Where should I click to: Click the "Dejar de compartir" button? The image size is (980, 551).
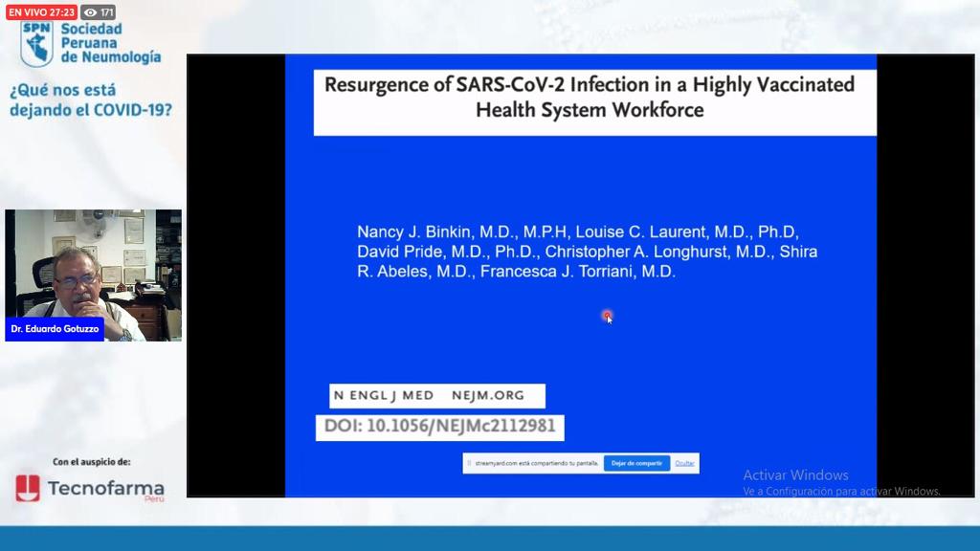[x=636, y=463]
